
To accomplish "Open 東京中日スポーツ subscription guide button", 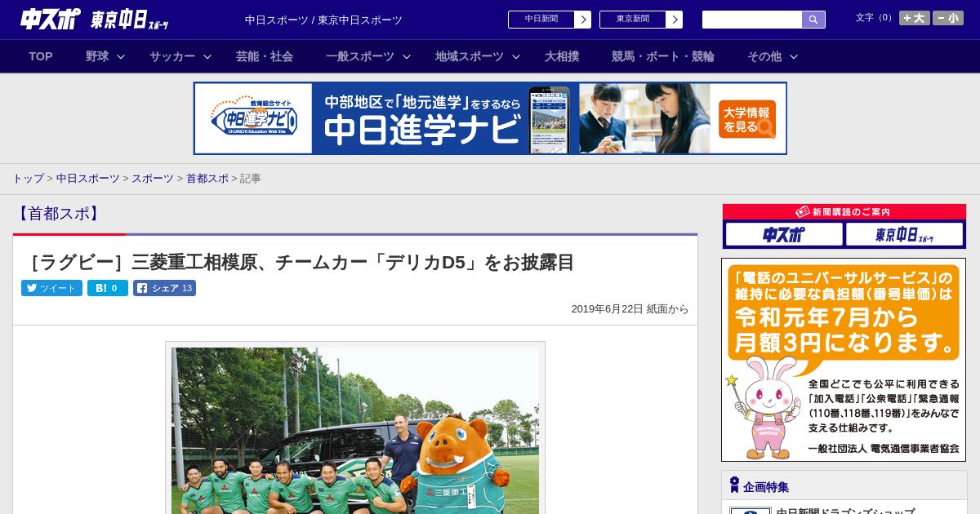I will click(905, 235).
